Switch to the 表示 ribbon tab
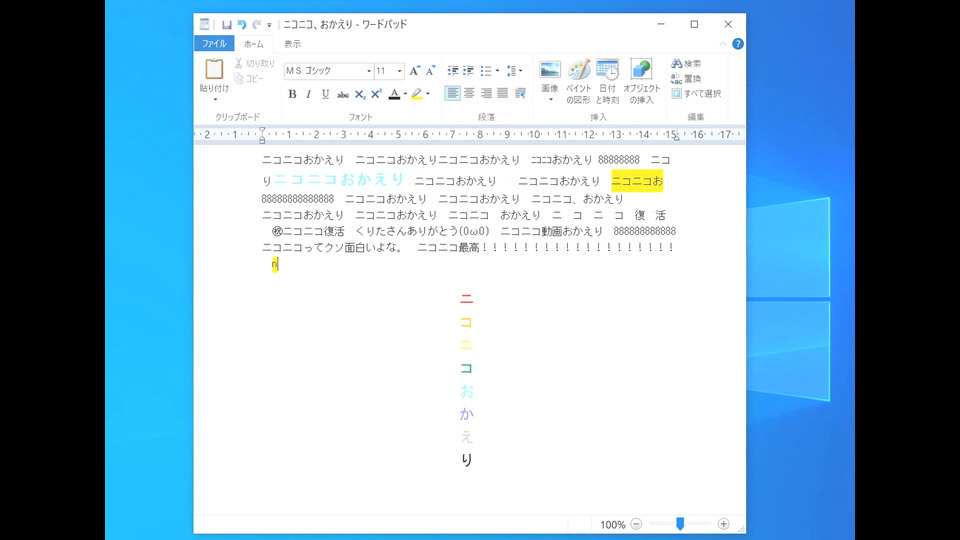The height and width of the screenshot is (540, 960). coord(292,44)
